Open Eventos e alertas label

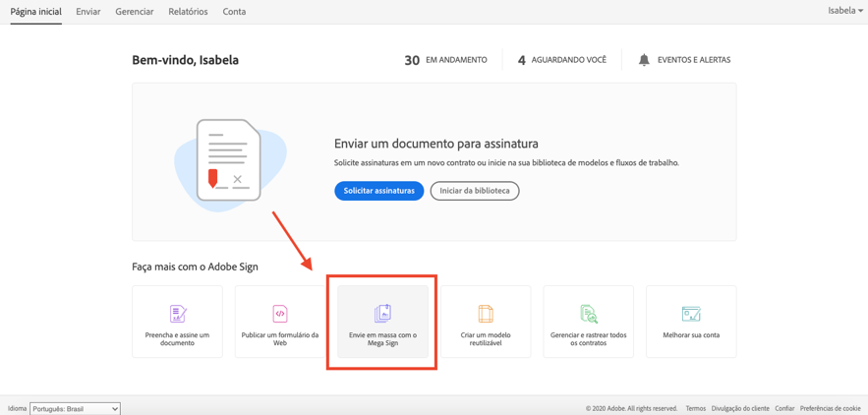click(x=694, y=60)
